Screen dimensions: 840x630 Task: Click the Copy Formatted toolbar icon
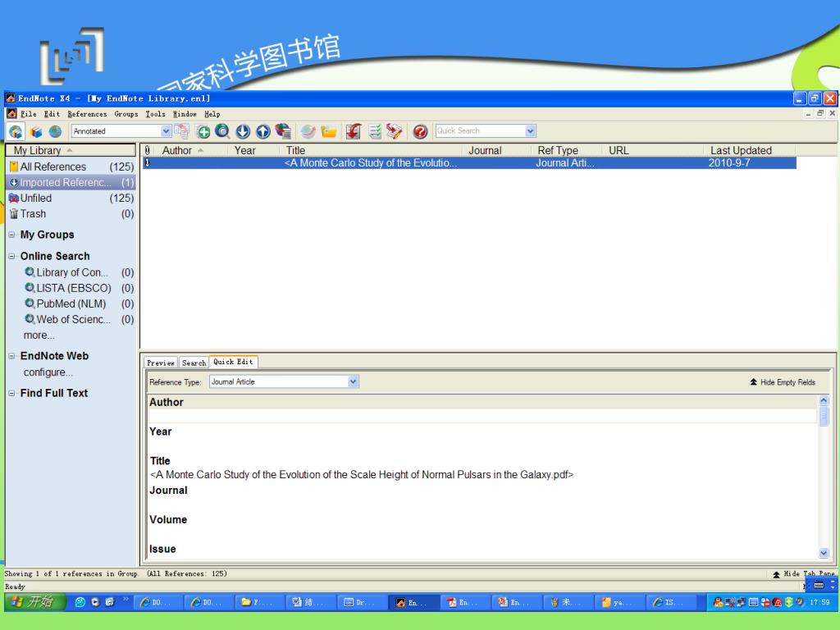(x=181, y=131)
